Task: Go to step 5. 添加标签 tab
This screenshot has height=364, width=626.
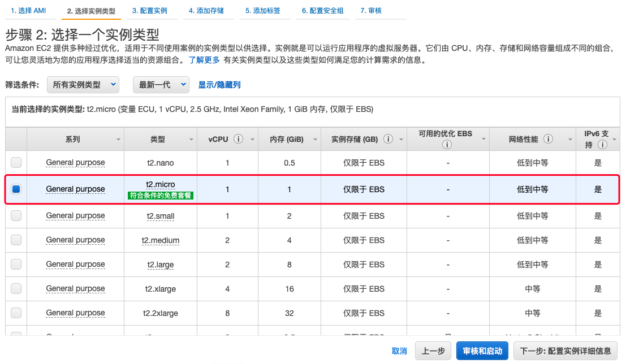Action: coord(263,11)
